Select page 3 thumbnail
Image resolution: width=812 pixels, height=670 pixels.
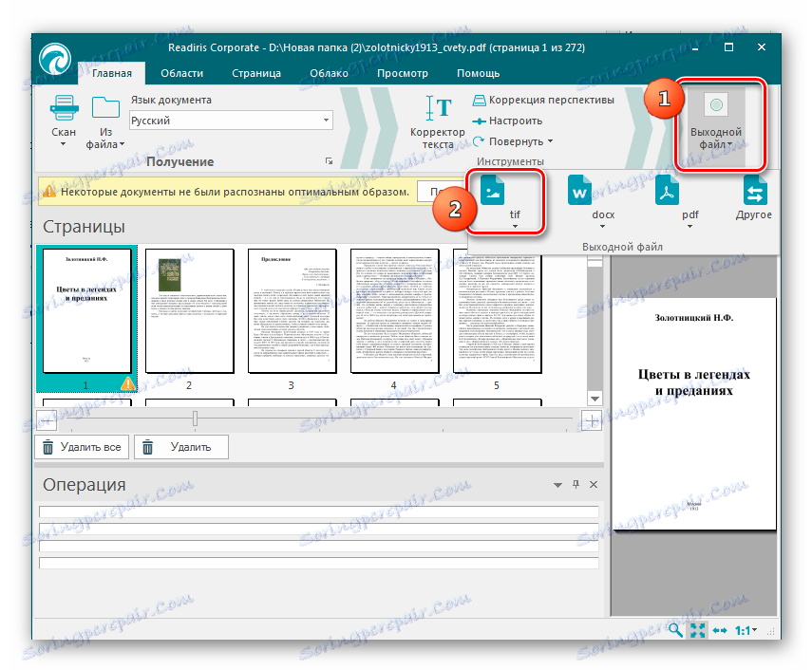click(292, 311)
